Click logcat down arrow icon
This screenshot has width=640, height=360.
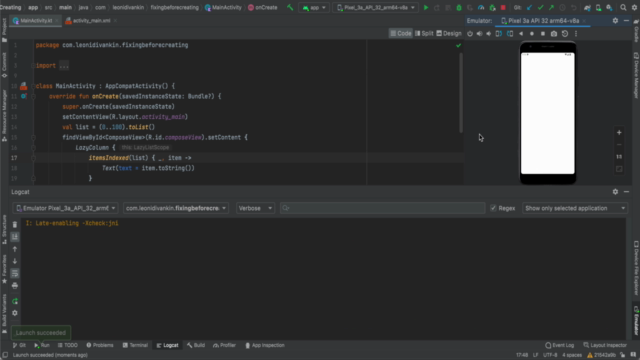15,261
